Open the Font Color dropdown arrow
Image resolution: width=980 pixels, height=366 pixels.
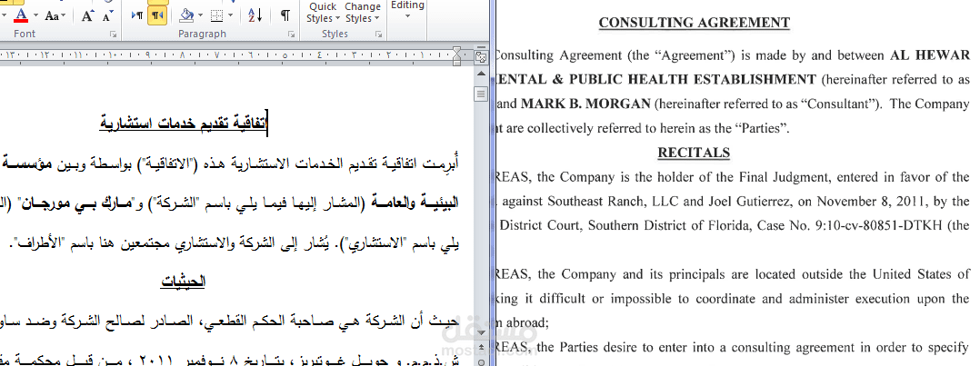pyautogui.click(x=34, y=15)
